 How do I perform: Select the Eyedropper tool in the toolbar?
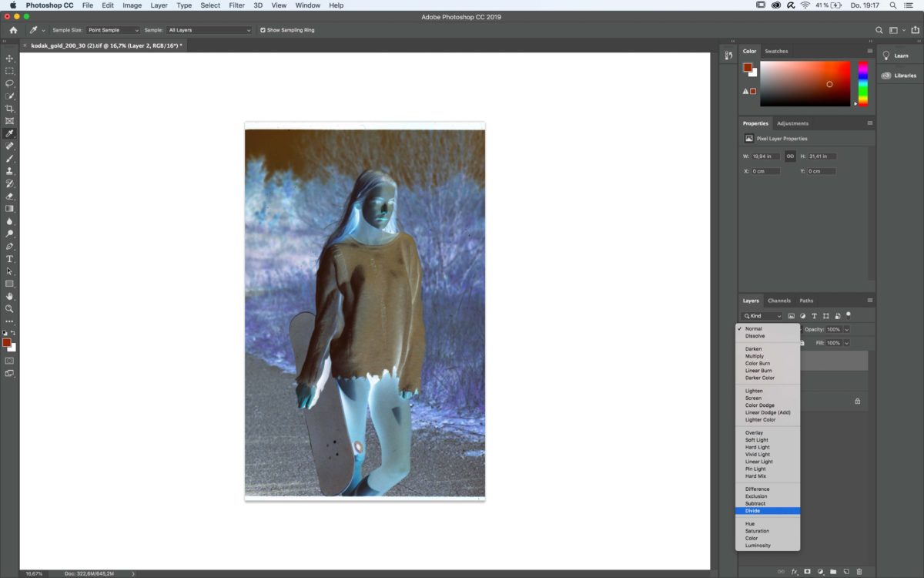coord(9,133)
